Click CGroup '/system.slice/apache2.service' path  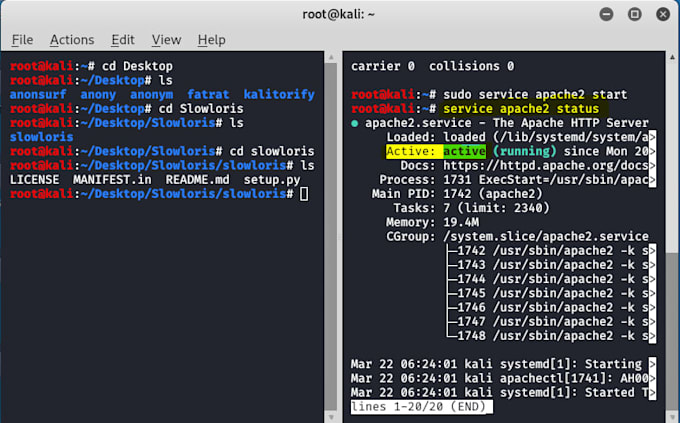click(546, 236)
